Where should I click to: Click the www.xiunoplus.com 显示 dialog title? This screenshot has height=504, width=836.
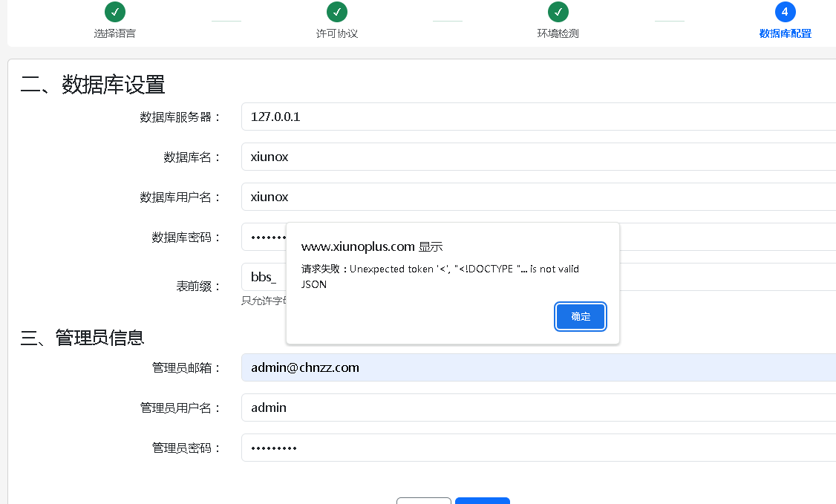coord(372,246)
